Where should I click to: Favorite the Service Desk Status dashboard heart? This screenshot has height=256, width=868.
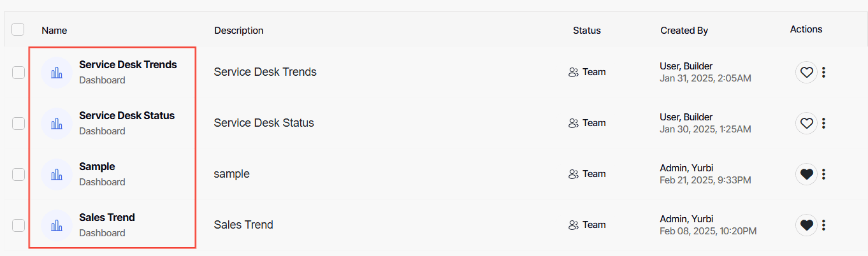coord(806,123)
